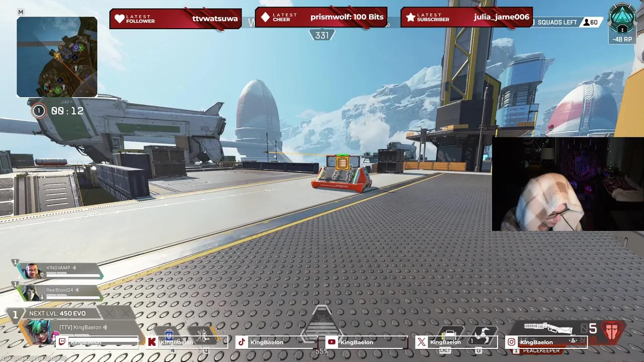
Task: Click the orange replicator crafting station
Action: click(342, 174)
